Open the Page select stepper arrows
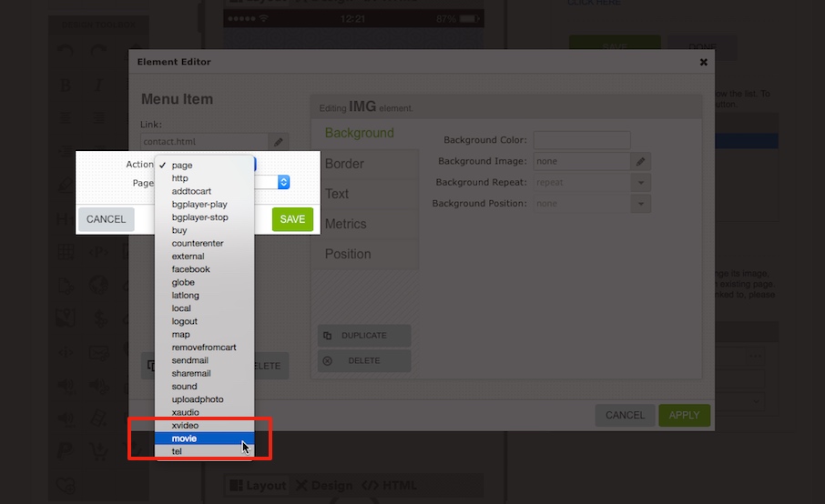Screen dimensions: 825x504 [283, 182]
